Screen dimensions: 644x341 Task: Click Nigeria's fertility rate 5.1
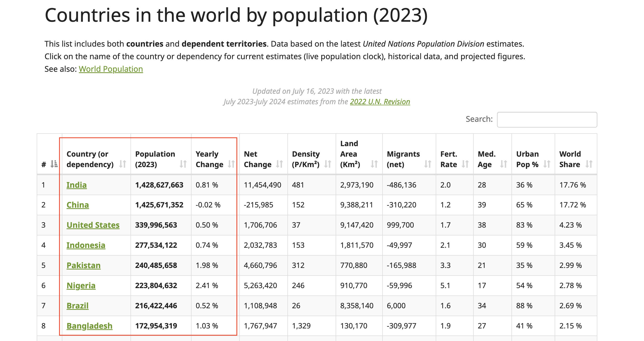click(445, 285)
